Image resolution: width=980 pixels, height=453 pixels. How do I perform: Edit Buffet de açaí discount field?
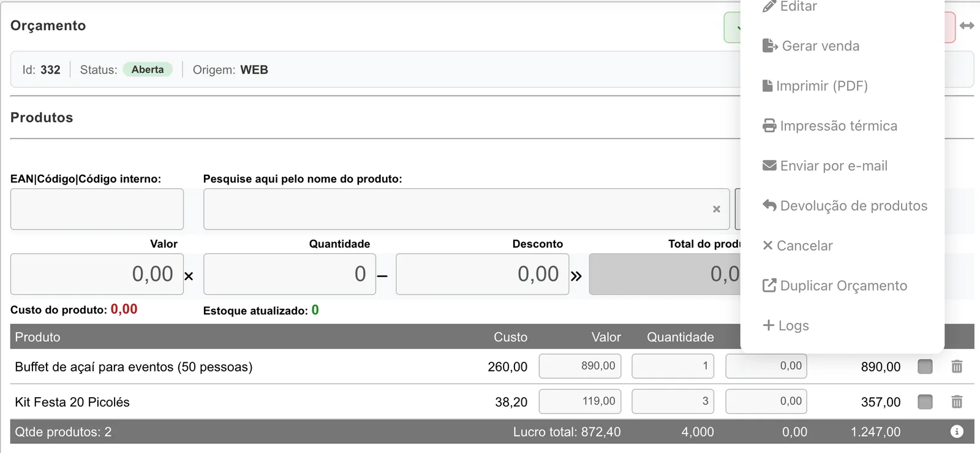click(766, 366)
